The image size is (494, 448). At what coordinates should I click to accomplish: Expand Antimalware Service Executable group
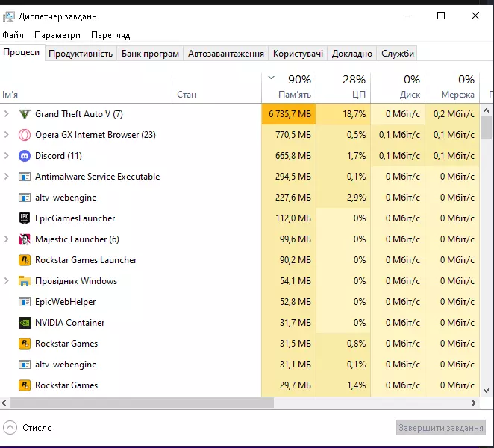coord(6,177)
